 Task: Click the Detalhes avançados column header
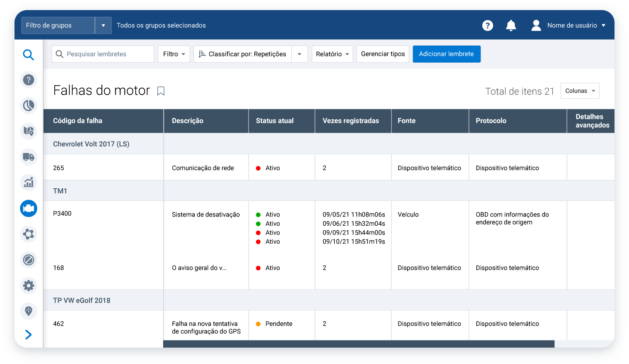point(591,121)
